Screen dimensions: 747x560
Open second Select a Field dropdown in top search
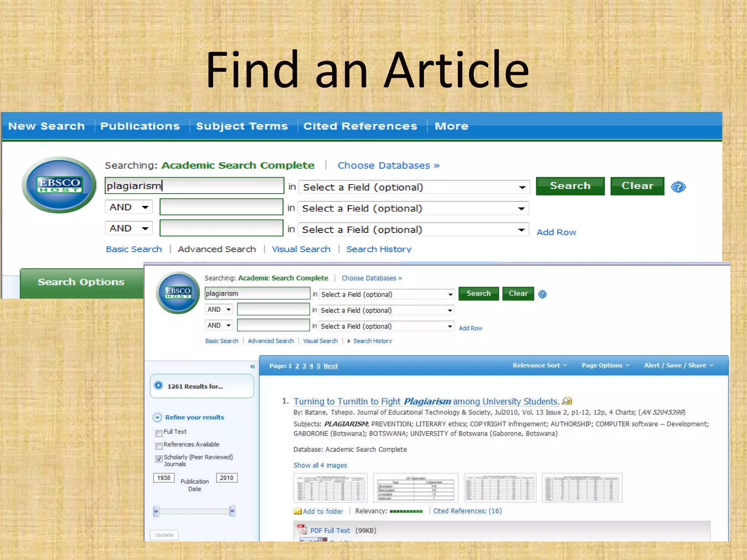pos(413,208)
